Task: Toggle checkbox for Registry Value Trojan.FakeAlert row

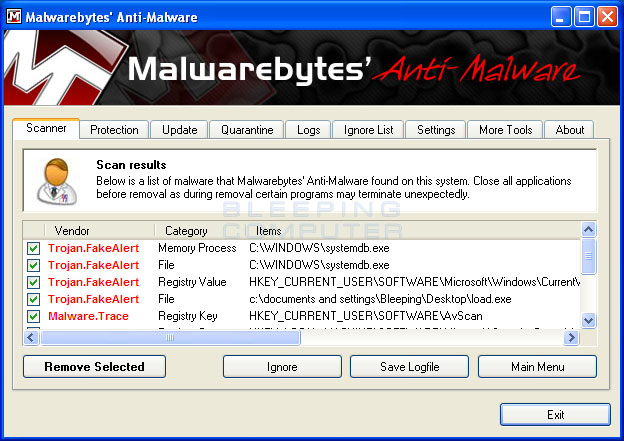Action: tap(33, 282)
